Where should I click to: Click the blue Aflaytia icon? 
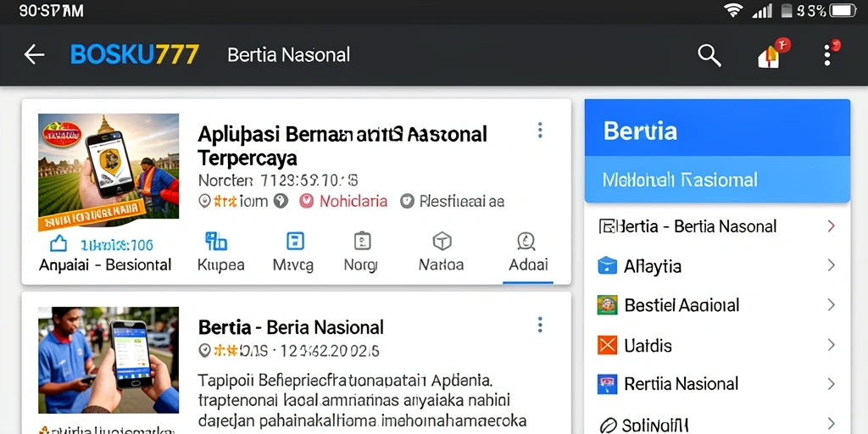pyautogui.click(x=607, y=265)
